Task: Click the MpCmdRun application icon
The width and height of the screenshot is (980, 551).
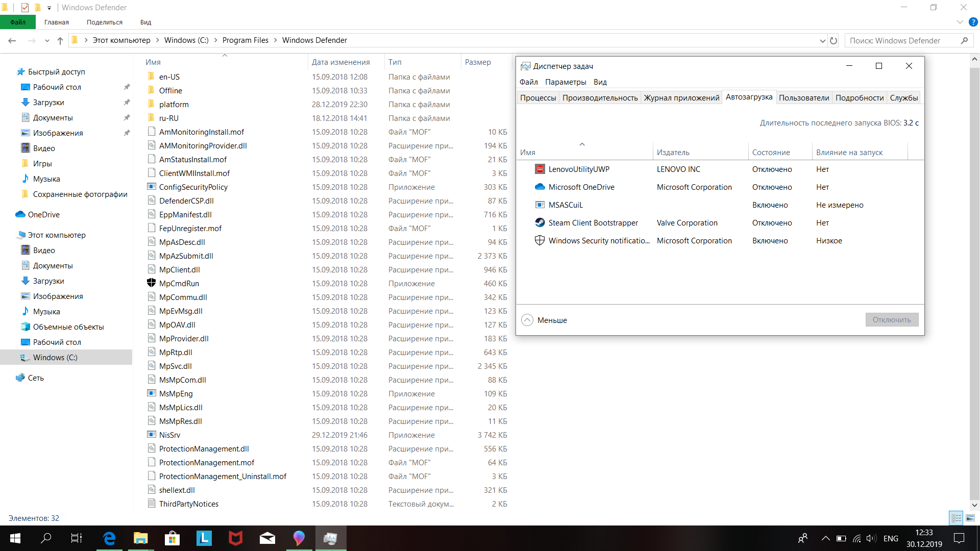Action: pos(151,283)
